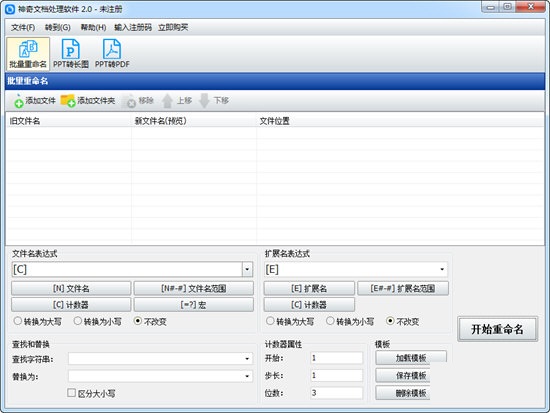
Task: Click the 加载模板 button
Action: click(x=411, y=357)
